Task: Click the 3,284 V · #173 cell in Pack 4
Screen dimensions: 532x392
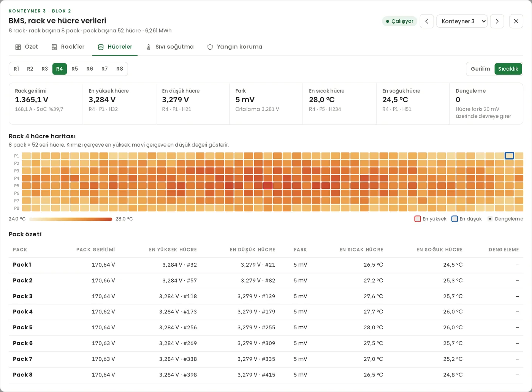Action: click(178, 312)
